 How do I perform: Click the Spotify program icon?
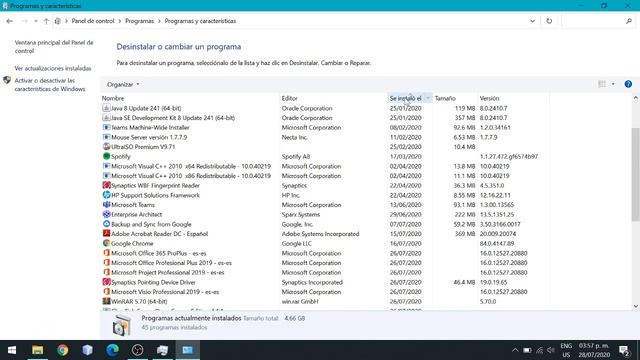[106, 156]
